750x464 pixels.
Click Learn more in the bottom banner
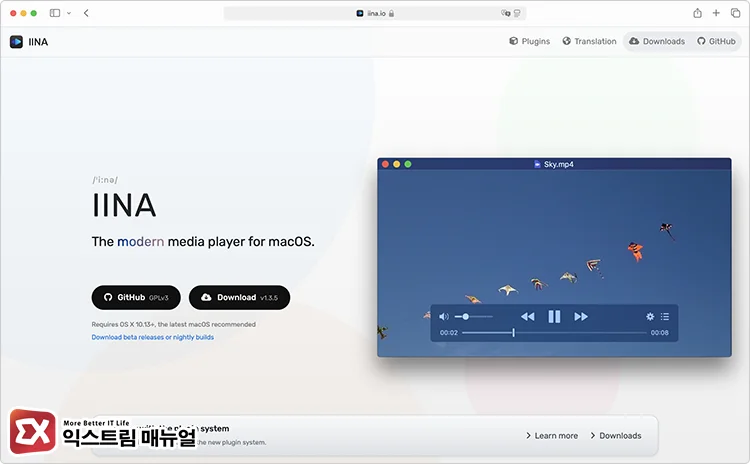pyautogui.click(x=552, y=436)
